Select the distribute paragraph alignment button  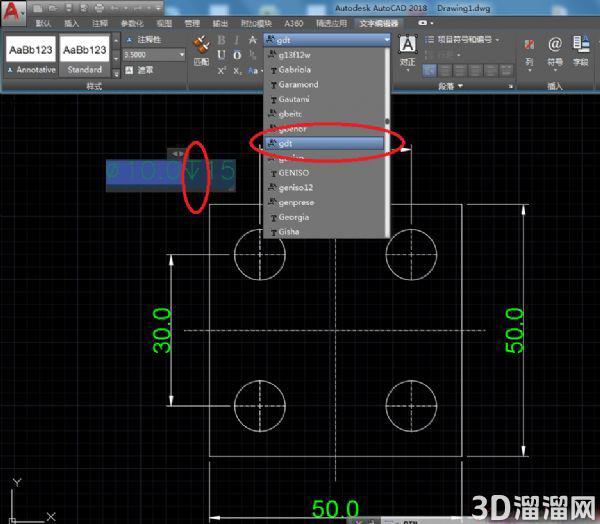point(506,70)
